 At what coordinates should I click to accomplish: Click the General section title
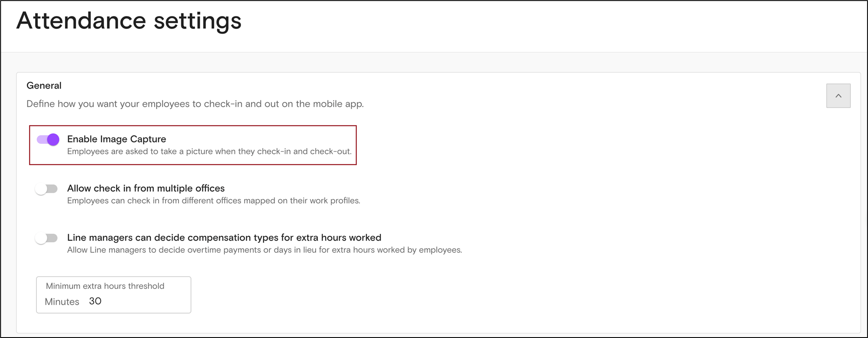tap(44, 85)
